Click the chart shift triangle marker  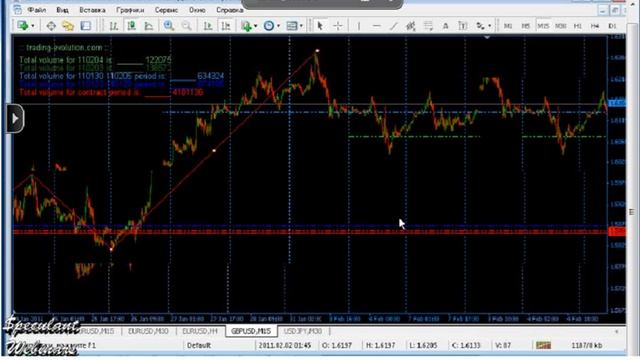coord(487,38)
